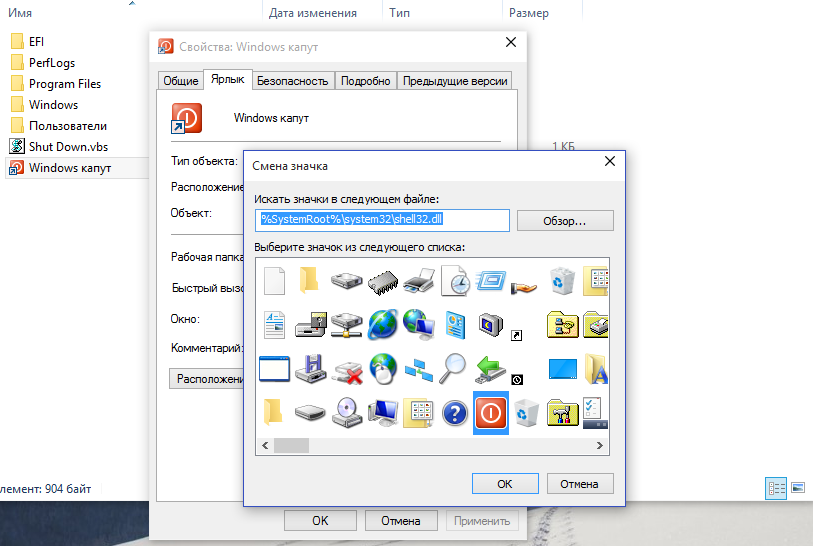Click Отмена in the Свойства window
The image size is (813, 546).
(x=401, y=521)
